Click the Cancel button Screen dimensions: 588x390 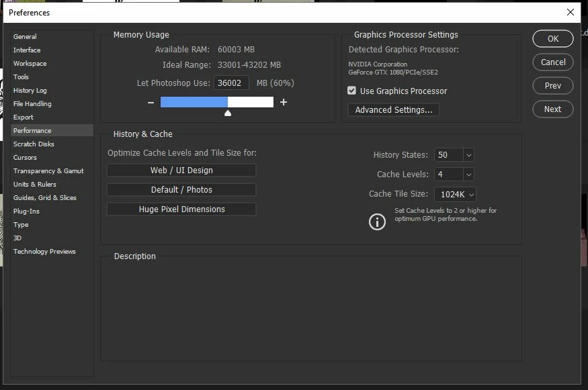click(x=553, y=62)
